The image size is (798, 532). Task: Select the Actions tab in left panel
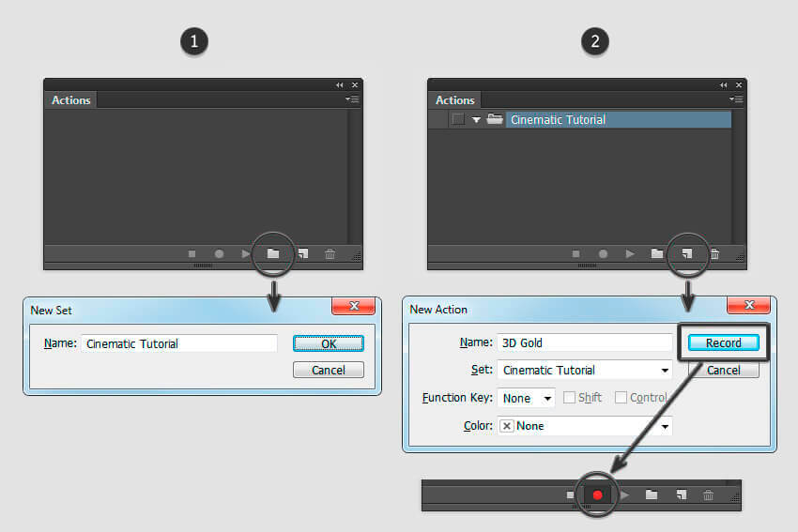(70, 100)
